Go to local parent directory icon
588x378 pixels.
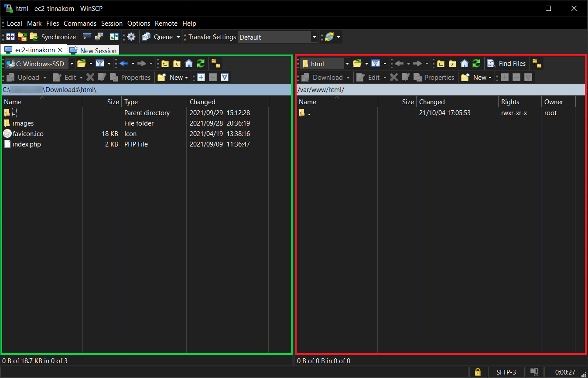(x=165, y=64)
